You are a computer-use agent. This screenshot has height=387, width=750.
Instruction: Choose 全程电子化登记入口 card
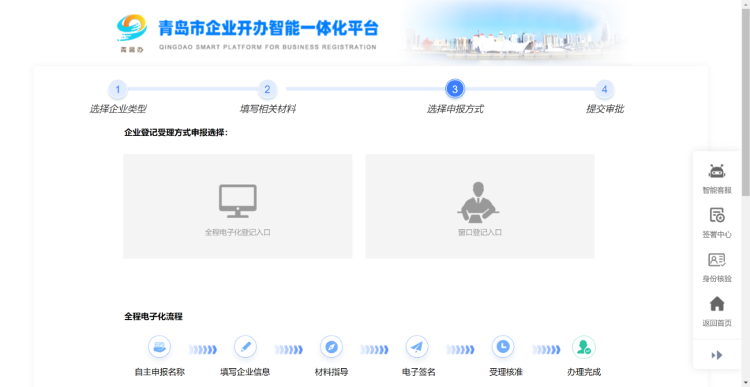(x=238, y=206)
